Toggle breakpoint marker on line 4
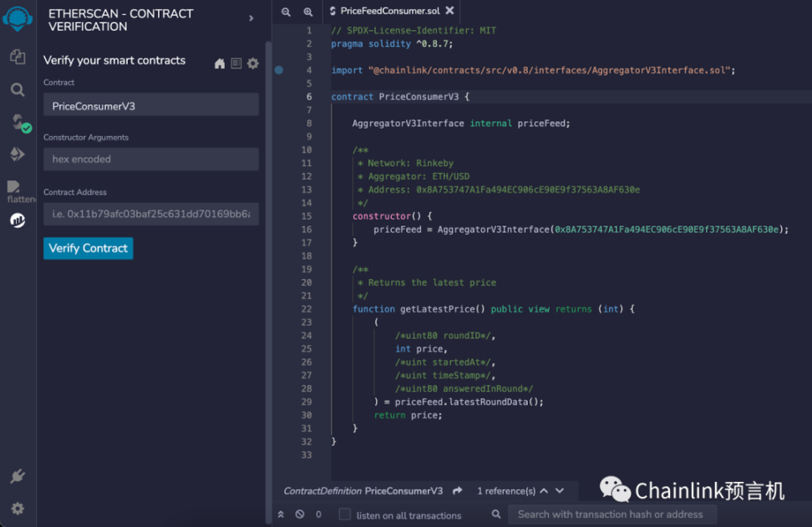Viewport: 812px width, 527px height. (x=279, y=70)
